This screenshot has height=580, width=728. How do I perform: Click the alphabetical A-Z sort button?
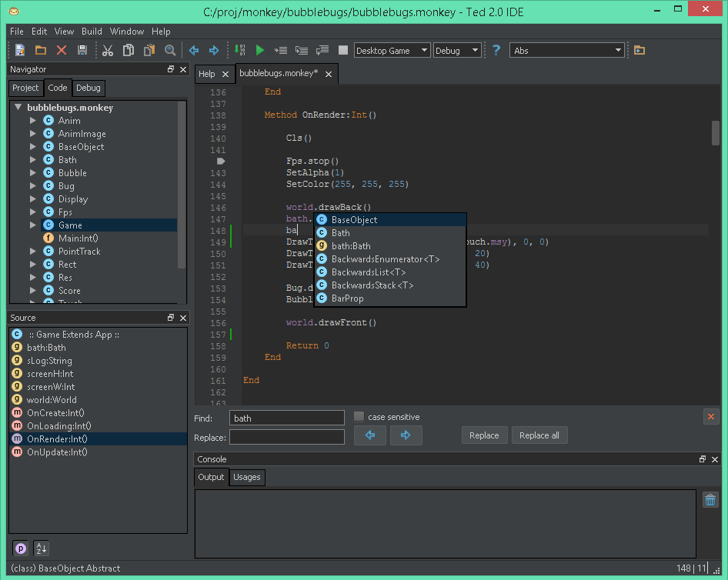pos(42,548)
